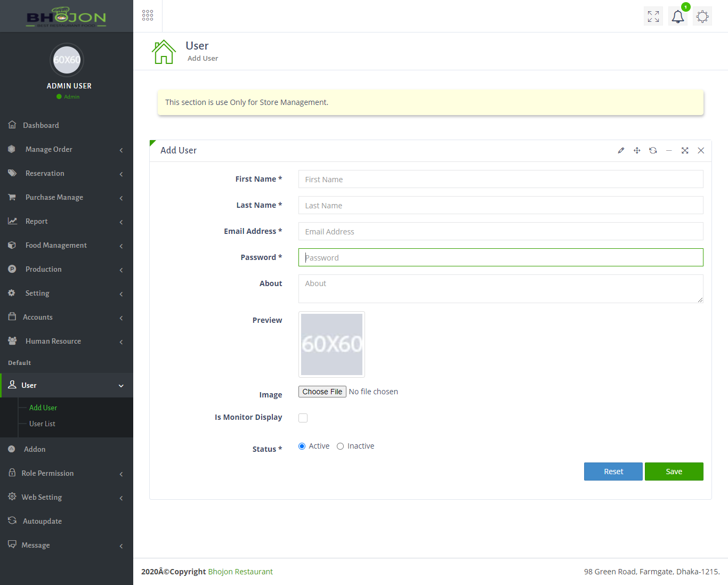The image size is (728, 585).
Task: Click the Choose File button
Action: tap(322, 392)
